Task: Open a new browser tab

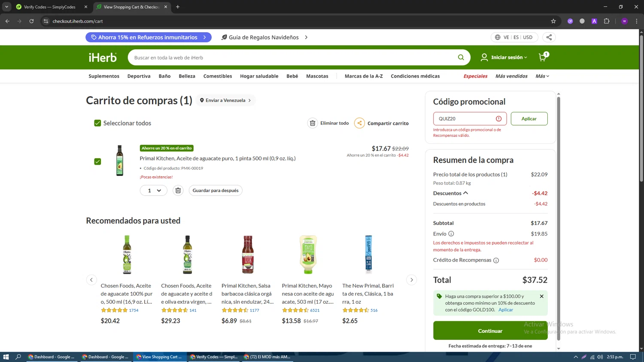Action: coord(178,7)
